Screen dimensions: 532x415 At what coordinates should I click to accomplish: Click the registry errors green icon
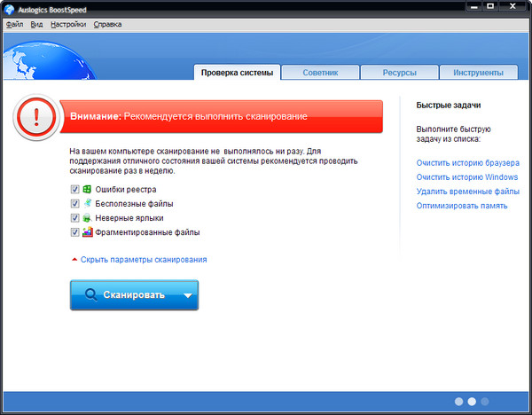[x=87, y=190]
